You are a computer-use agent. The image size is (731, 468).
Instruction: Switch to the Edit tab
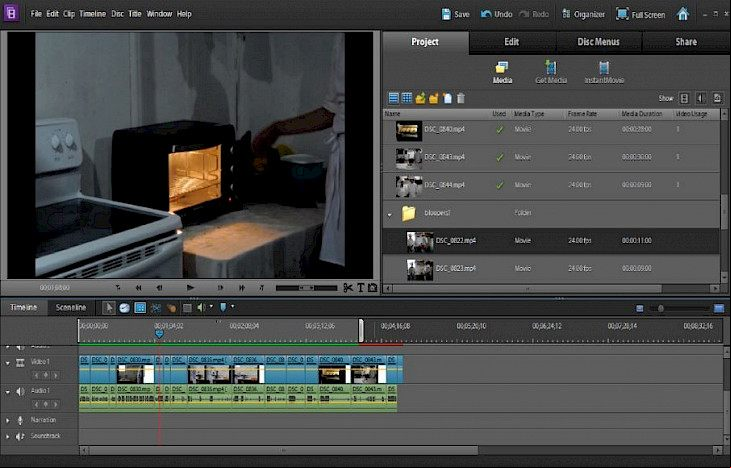point(512,42)
